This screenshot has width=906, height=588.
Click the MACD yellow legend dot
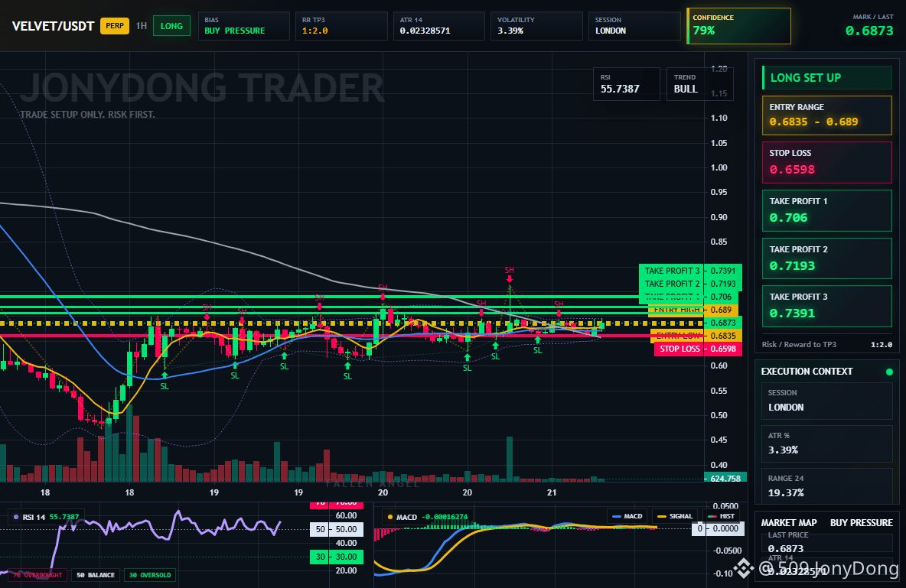pyautogui.click(x=390, y=517)
